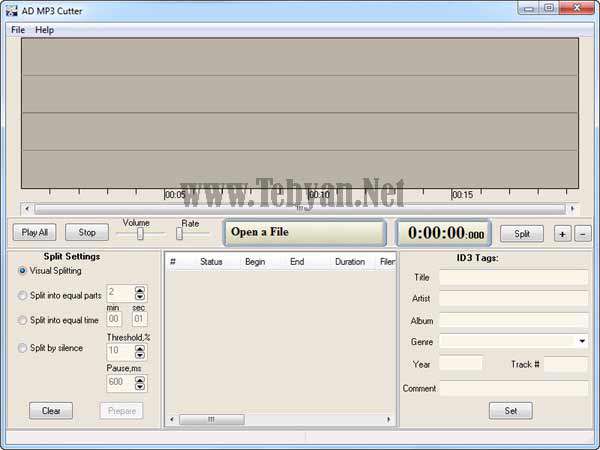Image resolution: width=600 pixels, height=450 pixels.
Task: Increase Threshold value with up arrow
Action: (x=140, y=348)
